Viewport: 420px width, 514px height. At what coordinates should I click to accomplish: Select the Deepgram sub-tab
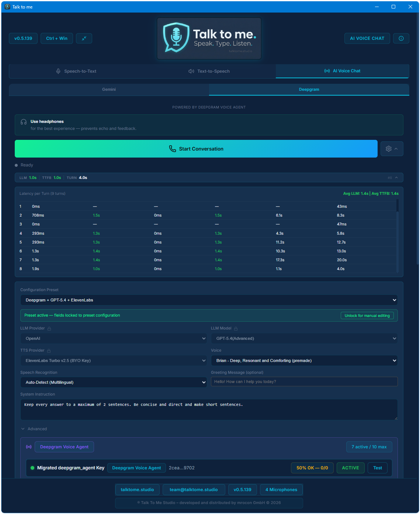309,89
